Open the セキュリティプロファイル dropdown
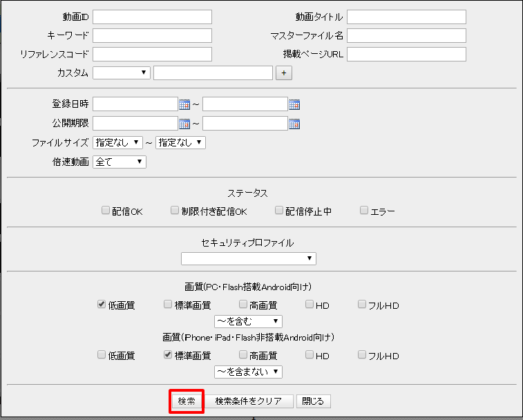 tap(249, 258)
